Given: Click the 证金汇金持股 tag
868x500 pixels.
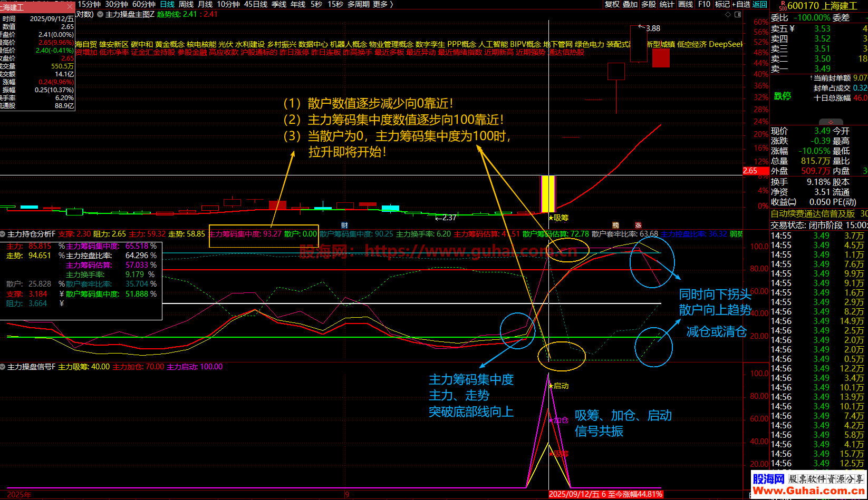Looking at the screenshot, I should [x=153, y=52].
